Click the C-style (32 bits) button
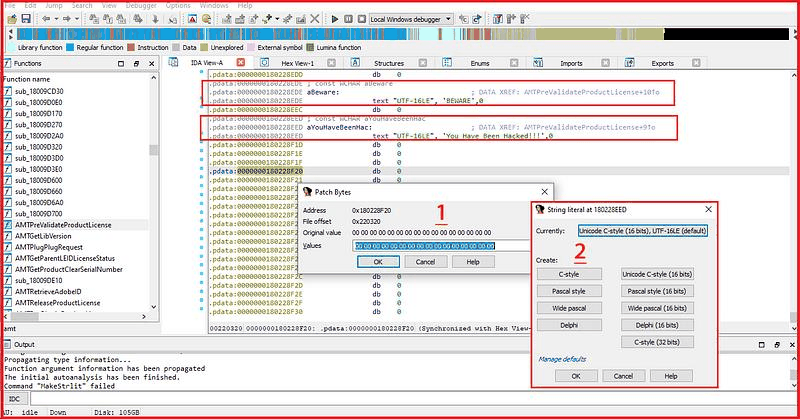800x419 pixels. pos(657,342)
